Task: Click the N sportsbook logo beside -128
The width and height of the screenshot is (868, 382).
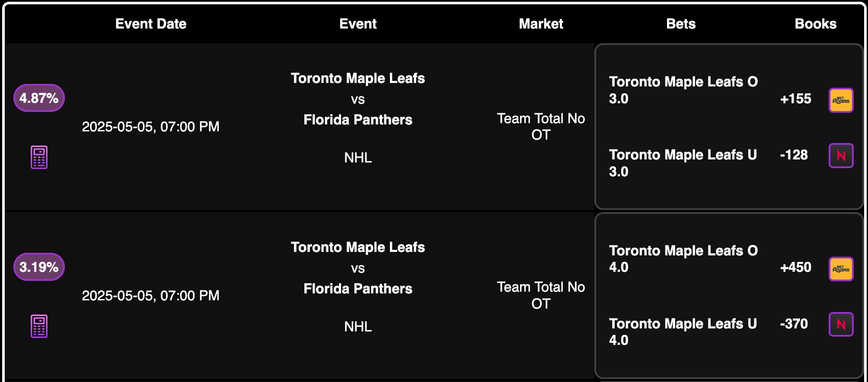Action: [x=841, y=156]
